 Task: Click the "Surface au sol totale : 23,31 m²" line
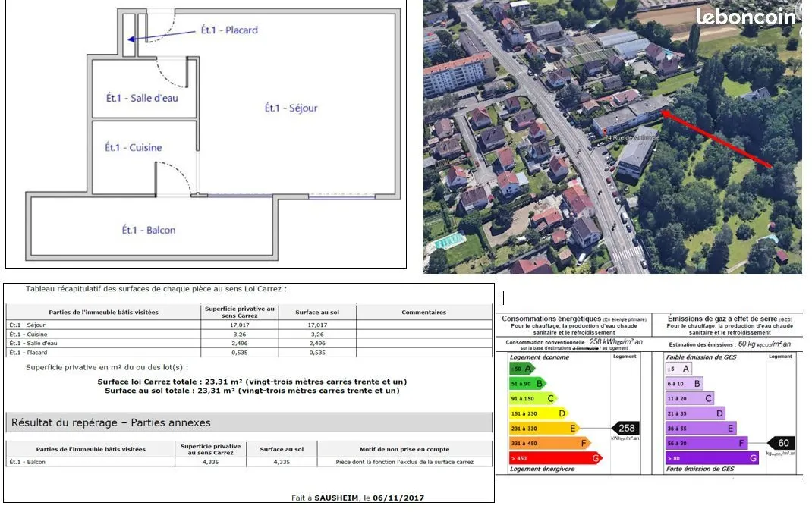click(x=252, y=391)
